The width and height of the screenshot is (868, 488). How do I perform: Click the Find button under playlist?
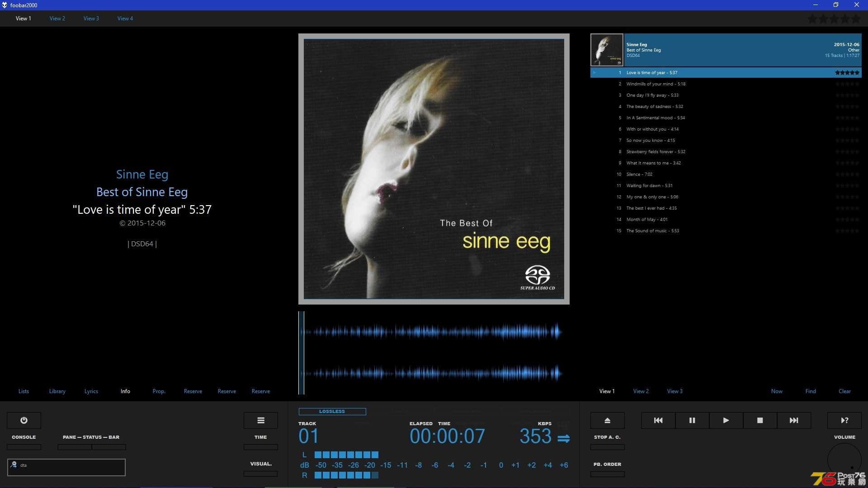tap(811, 391)
